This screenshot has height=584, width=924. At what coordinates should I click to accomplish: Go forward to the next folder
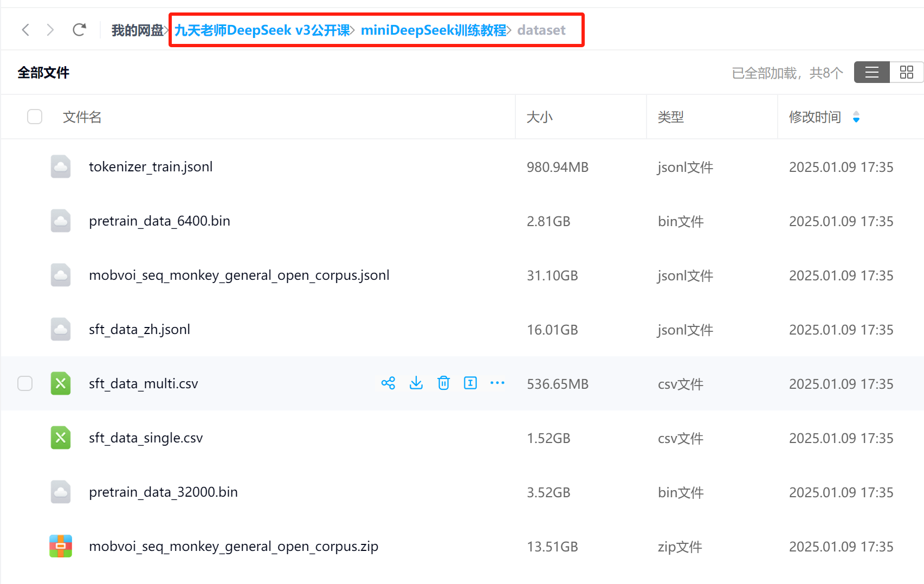50,30
